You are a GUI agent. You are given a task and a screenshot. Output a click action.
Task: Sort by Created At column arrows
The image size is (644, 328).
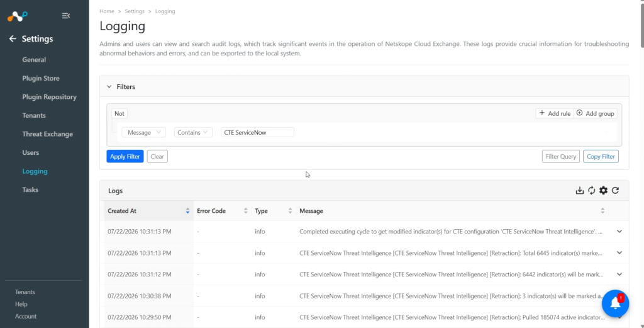pos(187,211)
